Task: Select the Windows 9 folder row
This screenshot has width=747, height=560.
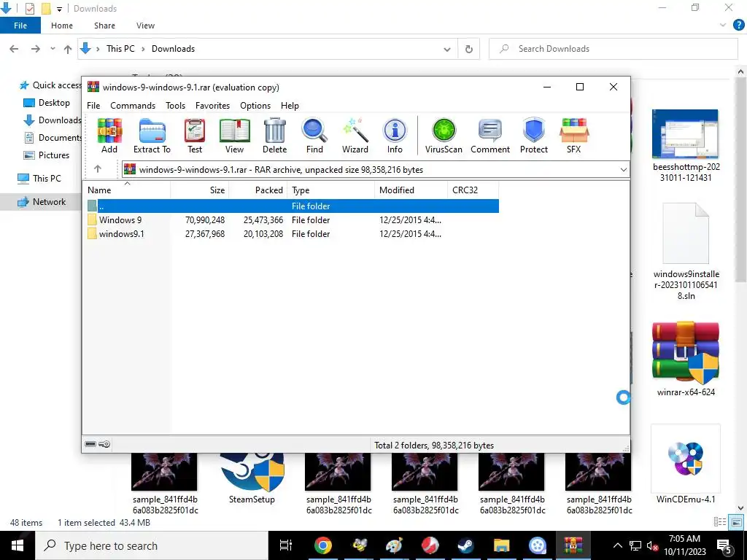Action: 293,220
